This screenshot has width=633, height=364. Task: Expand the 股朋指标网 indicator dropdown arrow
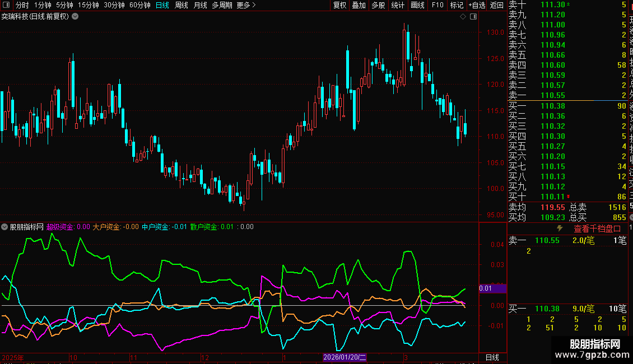pyautogui.click(x=4, y=227)
